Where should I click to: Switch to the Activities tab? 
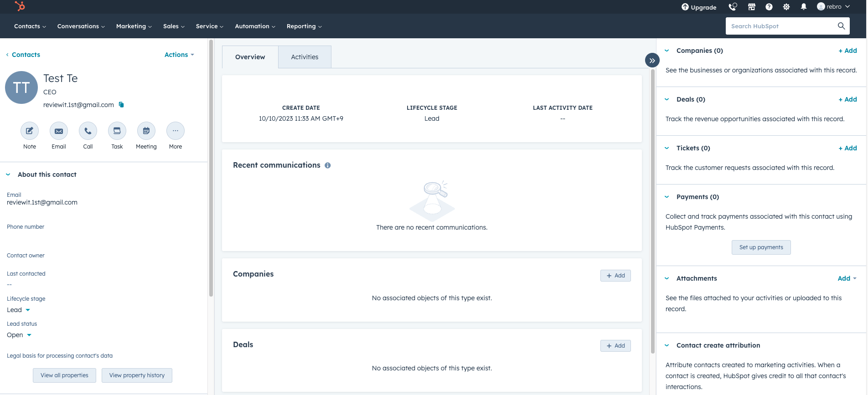click(305, 57)
